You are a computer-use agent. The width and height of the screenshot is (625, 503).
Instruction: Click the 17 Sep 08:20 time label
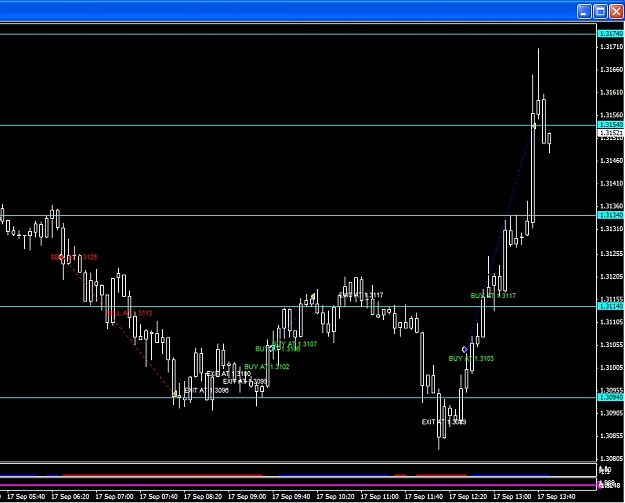point(203,497)
